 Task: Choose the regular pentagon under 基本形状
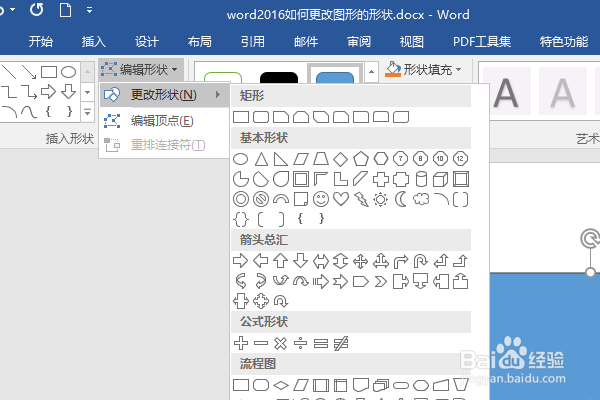360,159
